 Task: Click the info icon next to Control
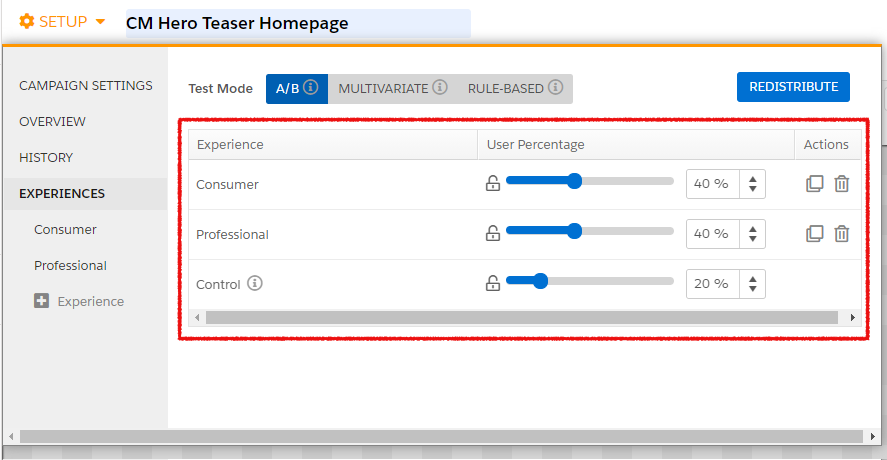click(x=255, y=284)
